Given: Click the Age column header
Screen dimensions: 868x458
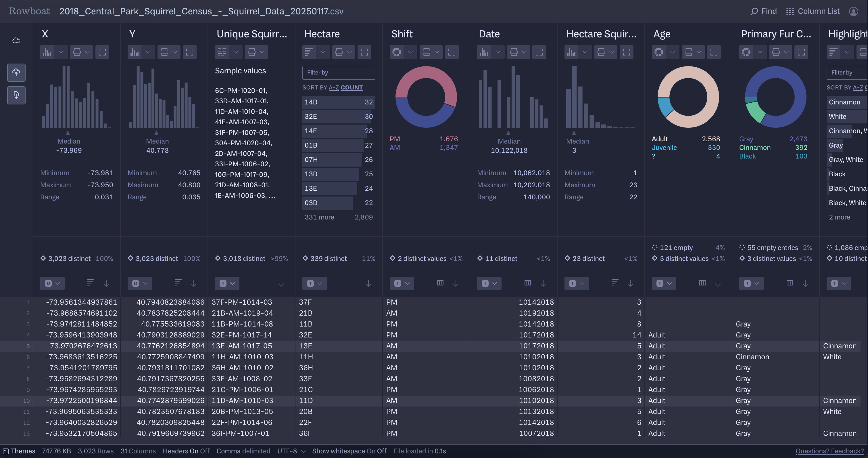Looking at the screenshot, I should (x=662, y=34).
